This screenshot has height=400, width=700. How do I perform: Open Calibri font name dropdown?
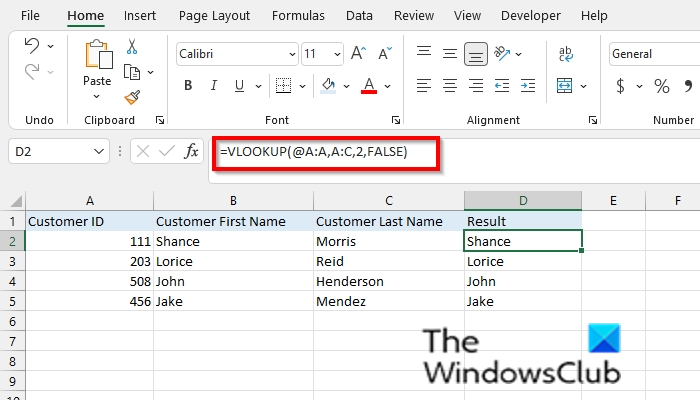pyautogui.click(x=292, y=54)
